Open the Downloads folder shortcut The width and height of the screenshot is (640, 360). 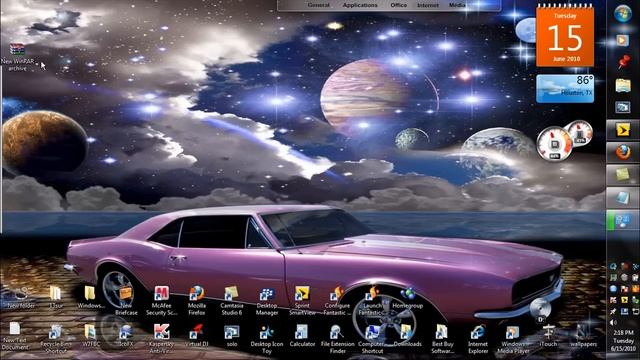coord(407,336)
